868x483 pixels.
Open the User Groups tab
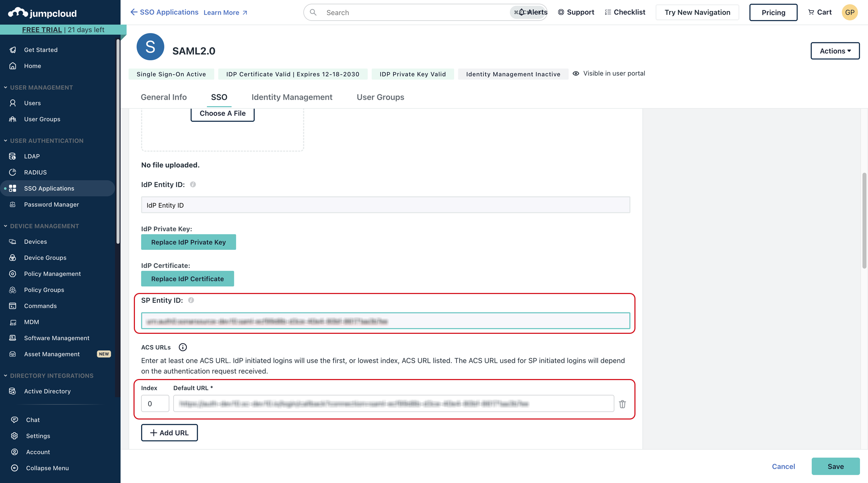point(380,97)
